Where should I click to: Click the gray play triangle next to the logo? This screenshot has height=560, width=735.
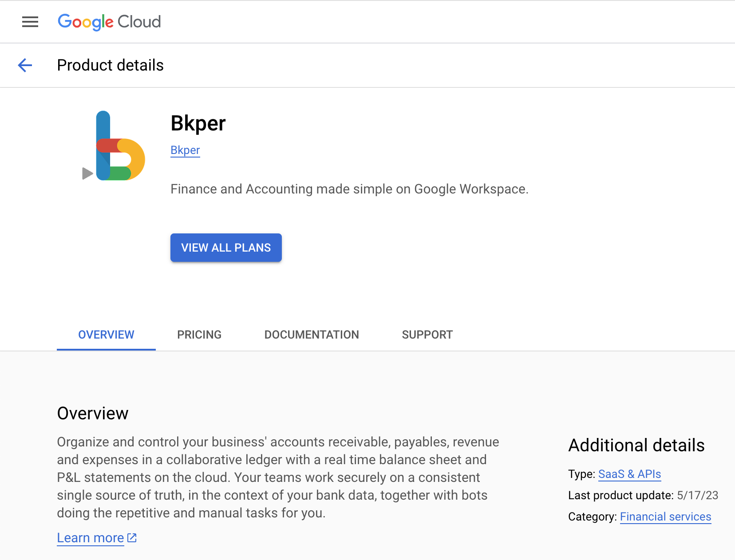(x=86, y=174)
